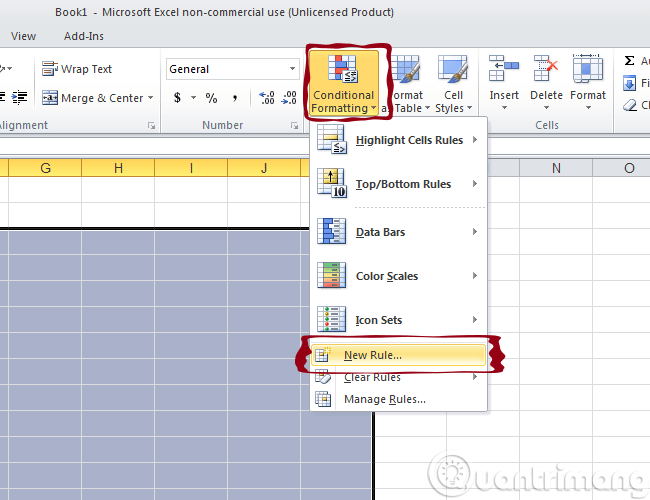This screenshot has height=500, width=650.
Task: Click Highlight Cells Rules icon
Action: pyautogui.click(x=331, y=140)
